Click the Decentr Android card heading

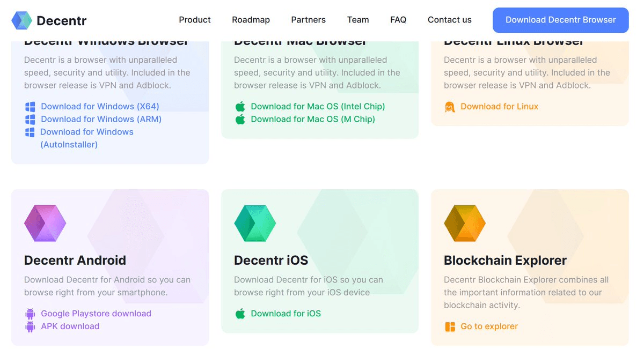(75, 261)
